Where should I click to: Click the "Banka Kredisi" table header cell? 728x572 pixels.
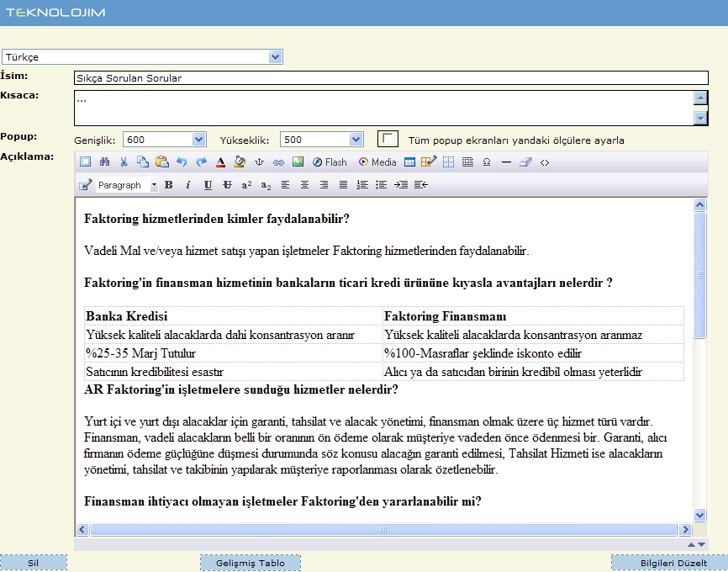tap(234, 316)
